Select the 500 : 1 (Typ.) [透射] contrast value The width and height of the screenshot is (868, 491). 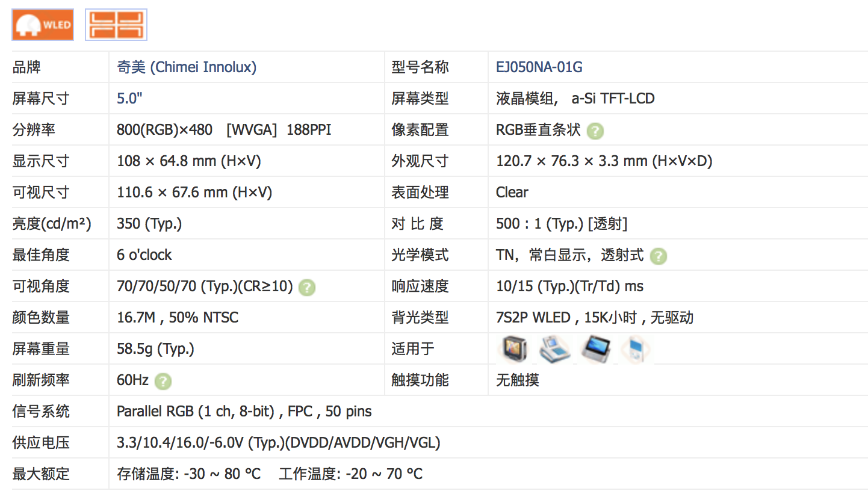562,223
